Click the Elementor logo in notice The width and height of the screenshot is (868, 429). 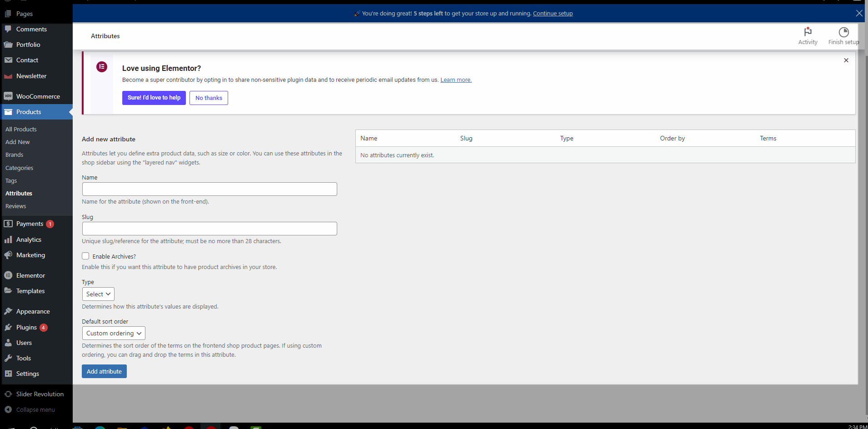click(102, 67)
